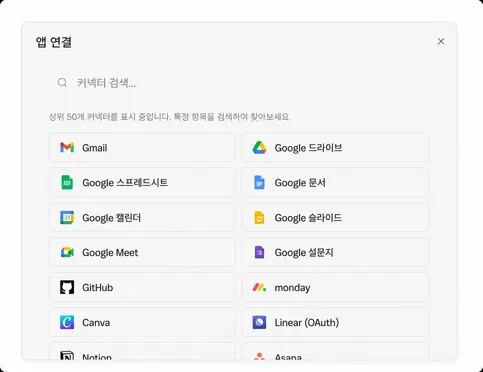Open the Google 문서 connector

click(x=335, y=182)
